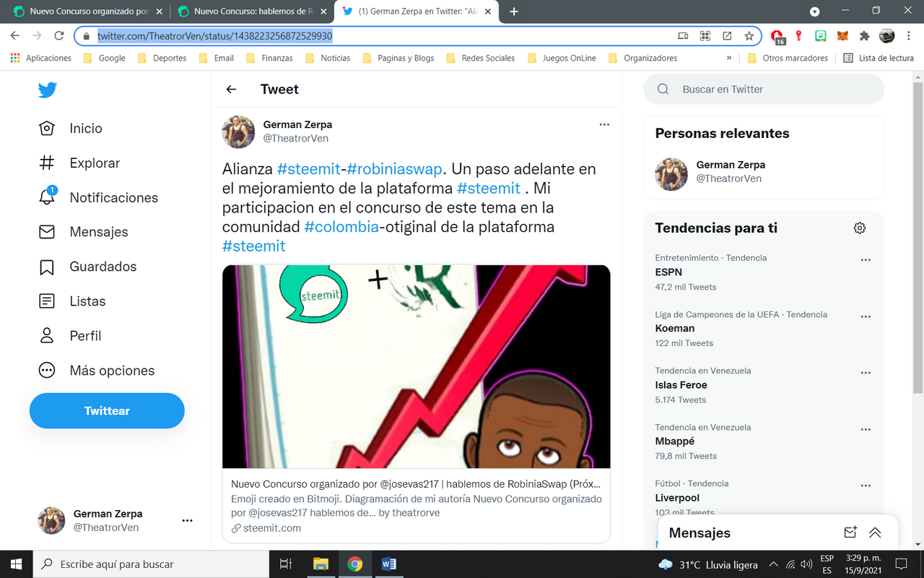
Task: Open the Deportes bookmark folder
Action: (x=162, y=58)
